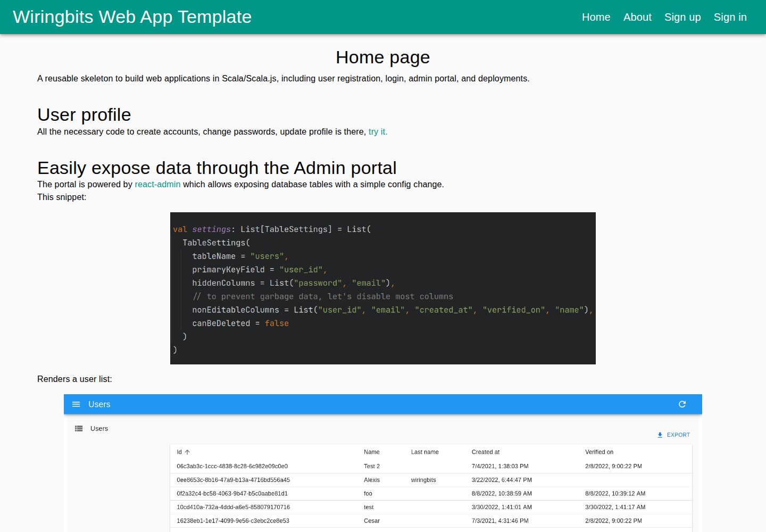
Task: Open the hamburger menu in Users bar
Action: click(x=76, y=404)
